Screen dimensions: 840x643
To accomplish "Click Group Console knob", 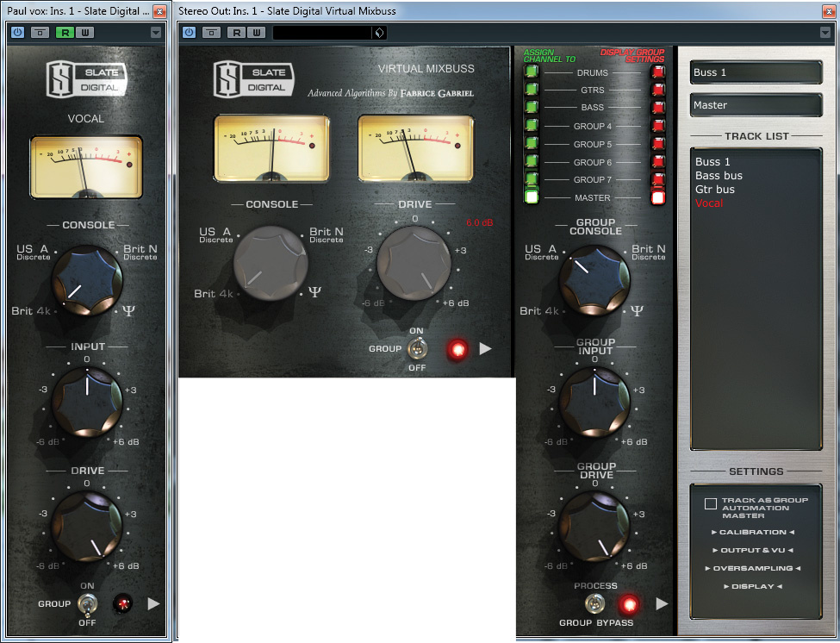I will (x=594, y=280).
